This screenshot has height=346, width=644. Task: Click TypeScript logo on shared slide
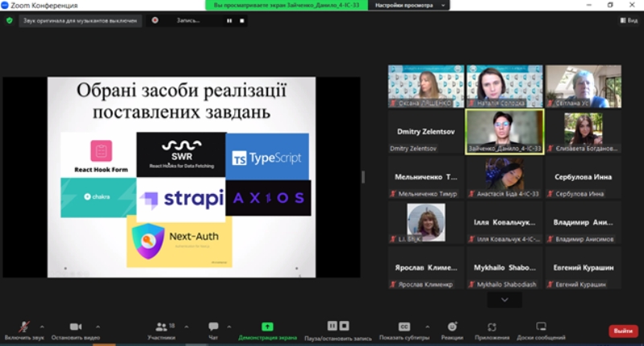(x=267, y=156)
